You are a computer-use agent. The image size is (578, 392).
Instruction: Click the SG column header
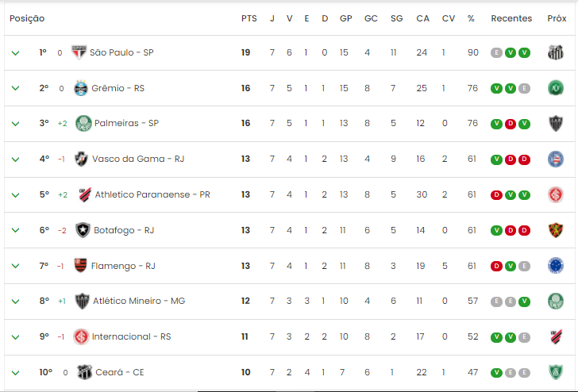(x=397, y=18)
